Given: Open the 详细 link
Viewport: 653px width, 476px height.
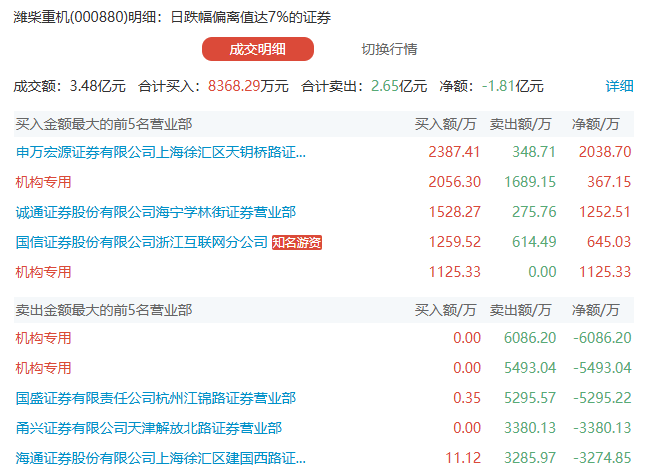Looking at the screenshot, I should click(619, 86).
